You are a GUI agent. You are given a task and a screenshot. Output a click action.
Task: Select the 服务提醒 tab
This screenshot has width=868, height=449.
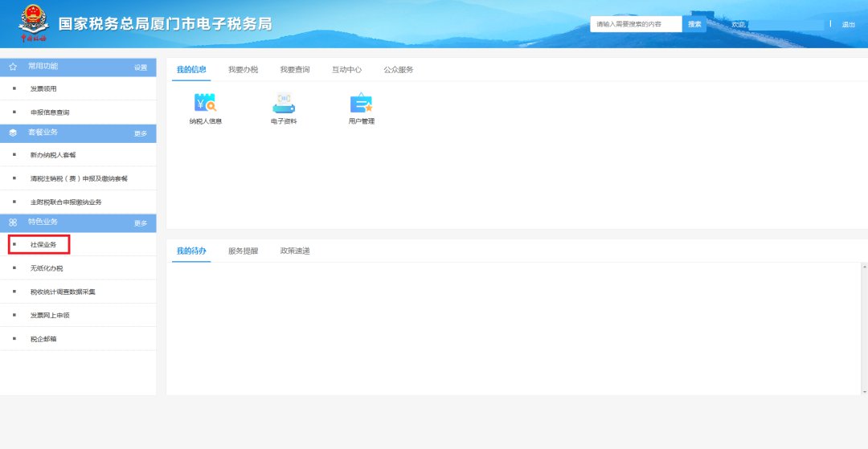pyautogui.click(x=243, y=251)
